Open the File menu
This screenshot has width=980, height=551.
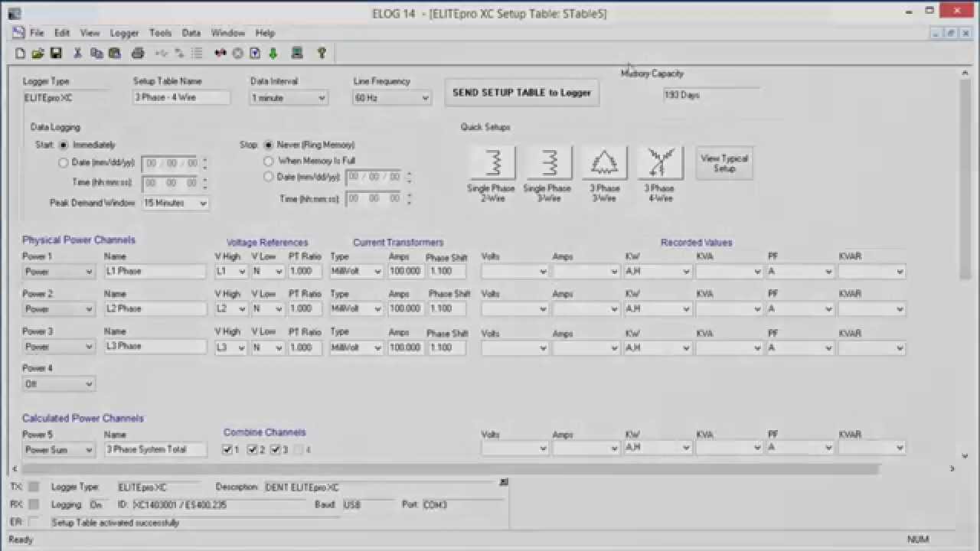(x=37, y=33)
